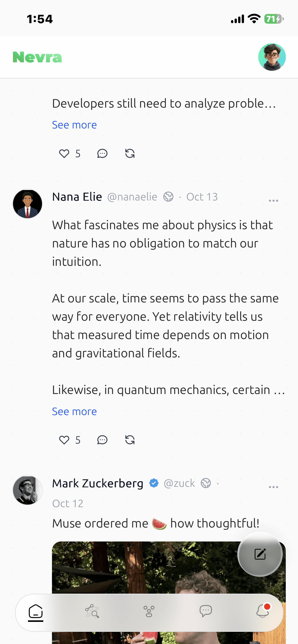Open more options for Mark Zuckerberg's post
Image resolution: width=298 pixels, height=644 pixels.
pos(273,487)
